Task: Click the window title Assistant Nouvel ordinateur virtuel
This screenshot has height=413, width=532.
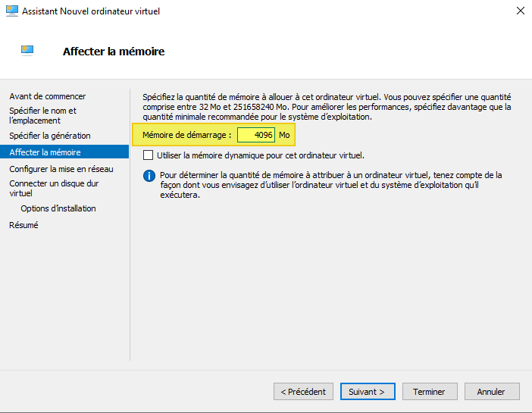Action: (91, 11)
